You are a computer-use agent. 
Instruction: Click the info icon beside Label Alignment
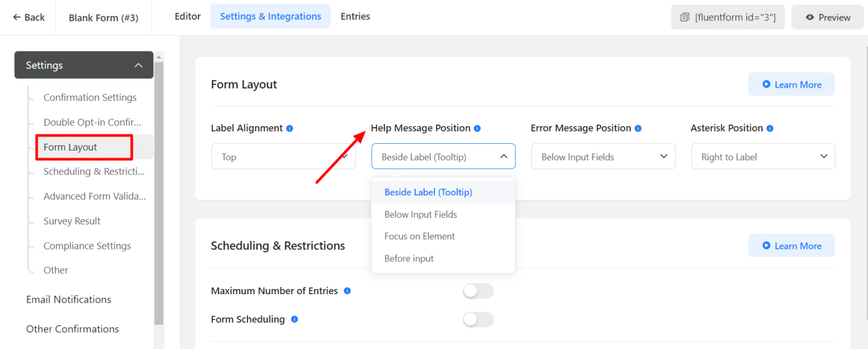point(290,128)
